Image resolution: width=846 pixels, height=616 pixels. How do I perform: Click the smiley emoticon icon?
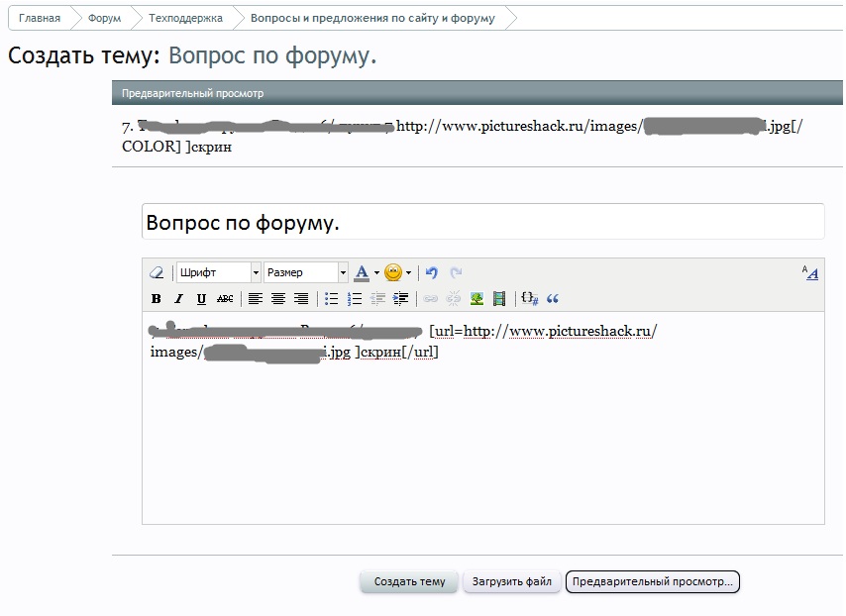coord(393,272)
